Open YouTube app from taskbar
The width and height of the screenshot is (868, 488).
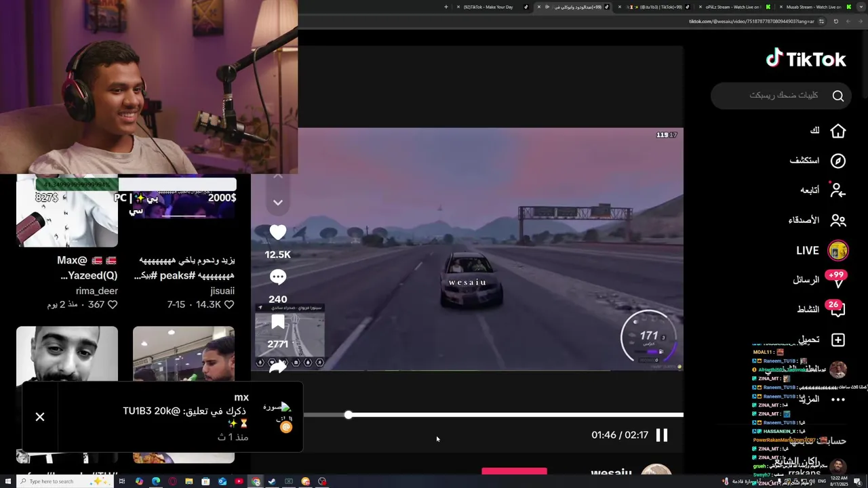(x=239, y=481)
